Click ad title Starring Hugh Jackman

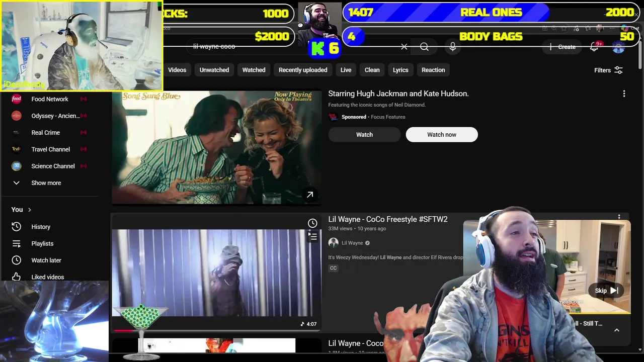point(398,94)
